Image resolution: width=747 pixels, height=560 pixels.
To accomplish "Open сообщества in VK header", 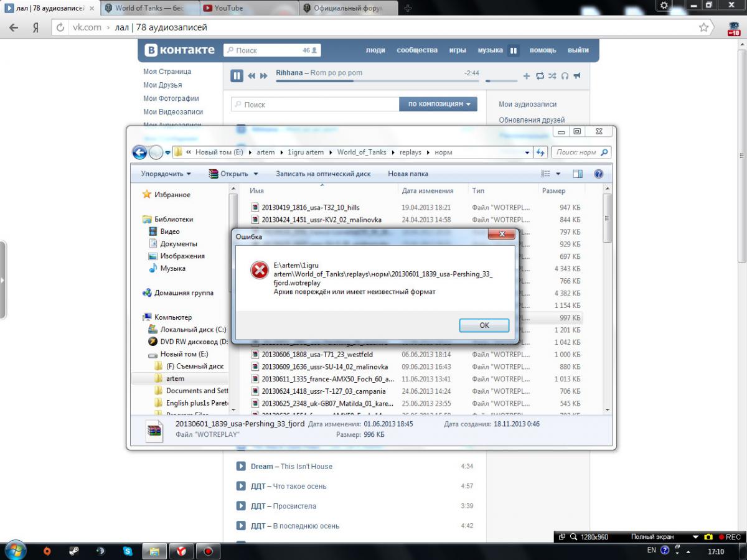I will coord(417,50).
